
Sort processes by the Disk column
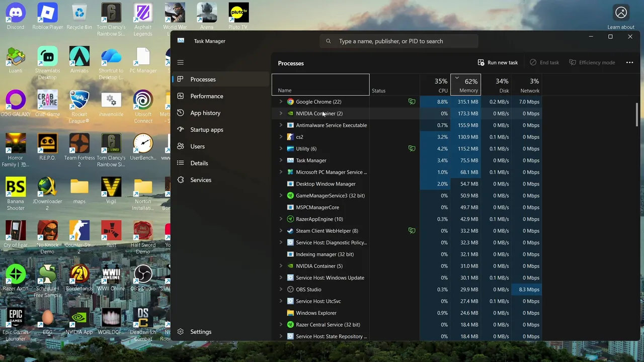496,85
